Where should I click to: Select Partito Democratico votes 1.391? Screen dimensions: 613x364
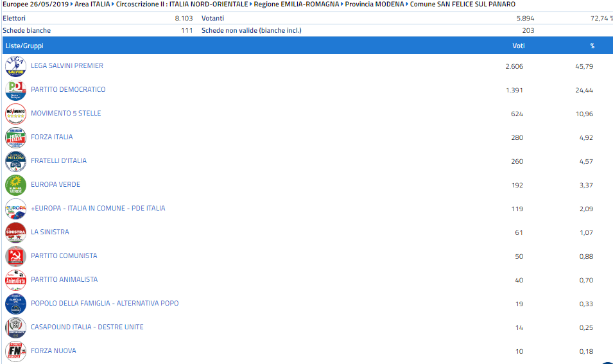(x=514, y=91)
